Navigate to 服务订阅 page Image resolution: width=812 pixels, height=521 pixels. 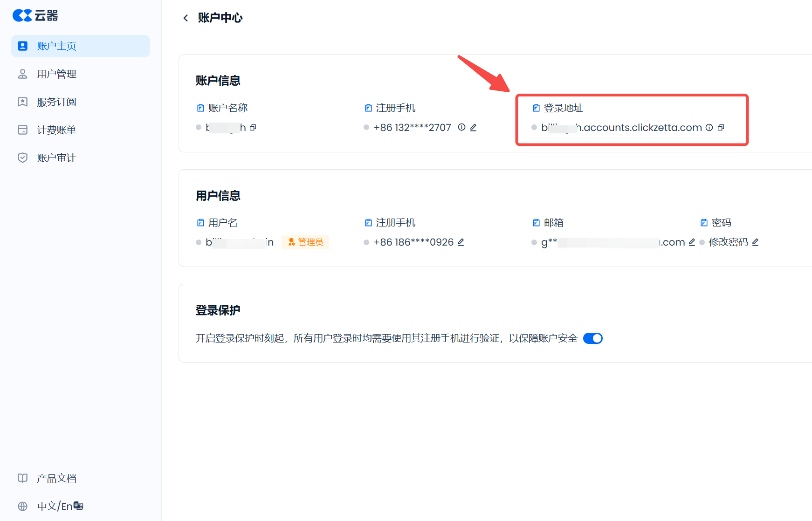click(x=56, y=102)
